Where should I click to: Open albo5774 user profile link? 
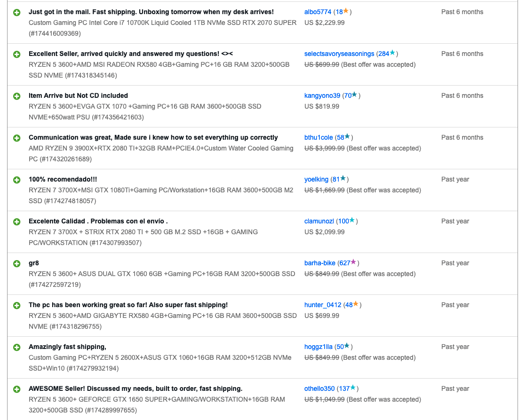(x=318, y=12)
